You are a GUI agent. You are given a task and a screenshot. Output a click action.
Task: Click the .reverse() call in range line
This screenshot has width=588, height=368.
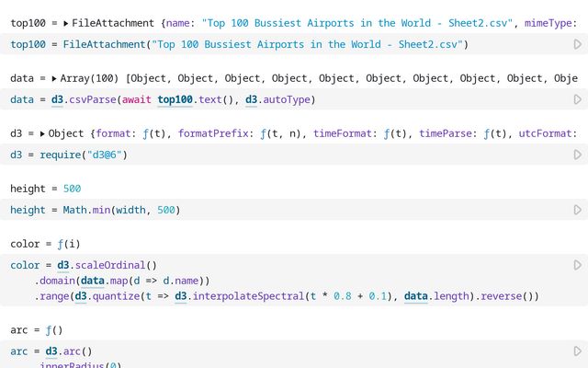503,296
